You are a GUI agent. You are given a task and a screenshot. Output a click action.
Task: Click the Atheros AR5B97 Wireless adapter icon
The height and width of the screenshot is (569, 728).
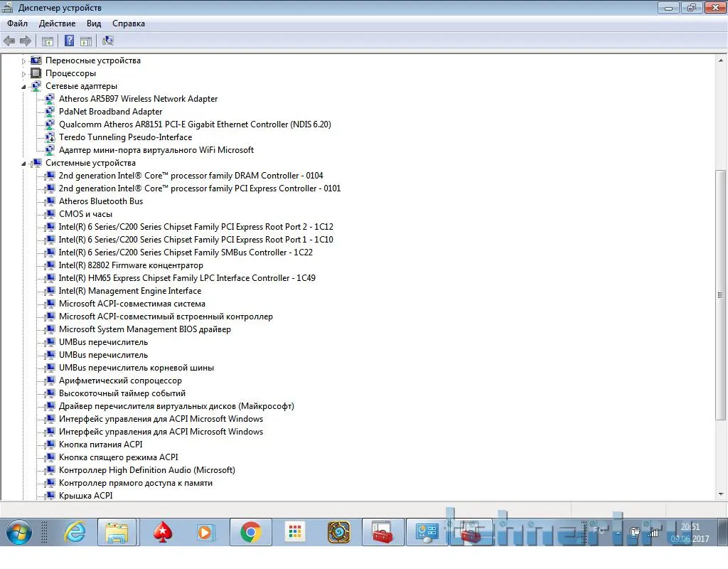tap(50, 98)
